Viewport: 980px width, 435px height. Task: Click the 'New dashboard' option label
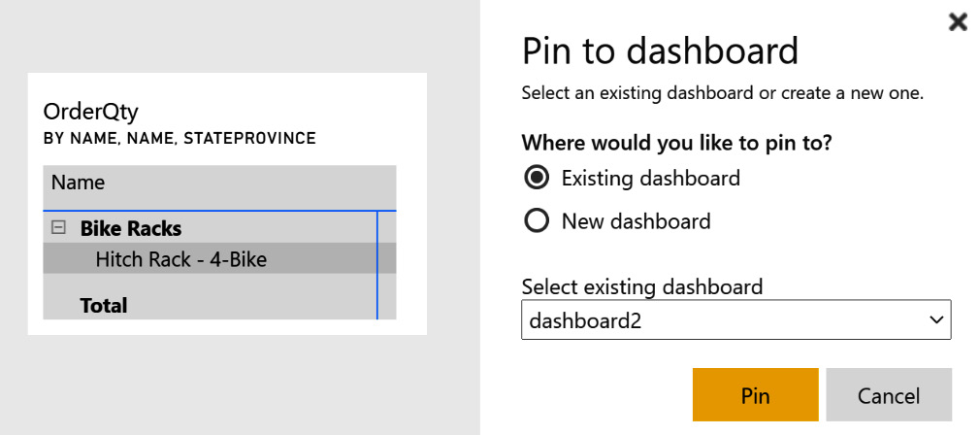[636, 221]
